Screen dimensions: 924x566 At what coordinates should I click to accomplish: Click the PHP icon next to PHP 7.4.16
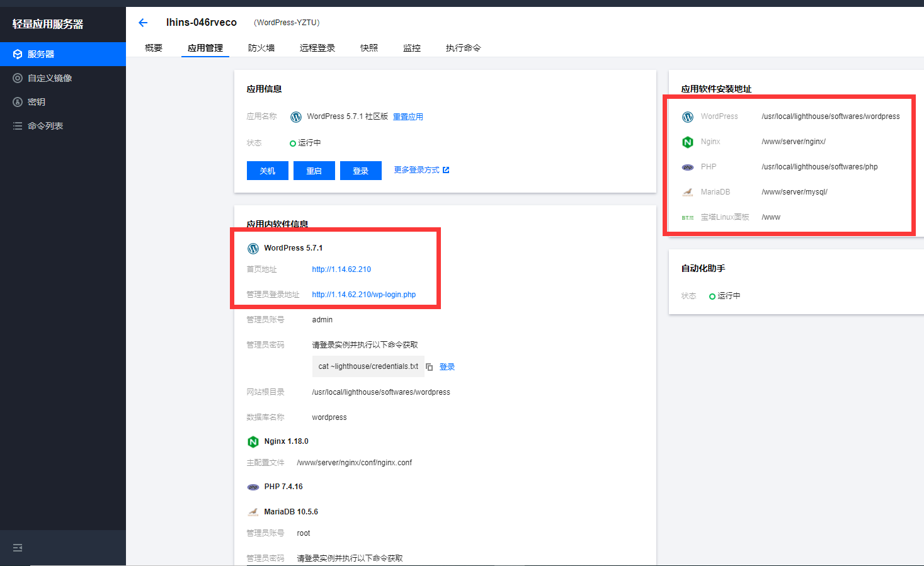click(253, 487)
